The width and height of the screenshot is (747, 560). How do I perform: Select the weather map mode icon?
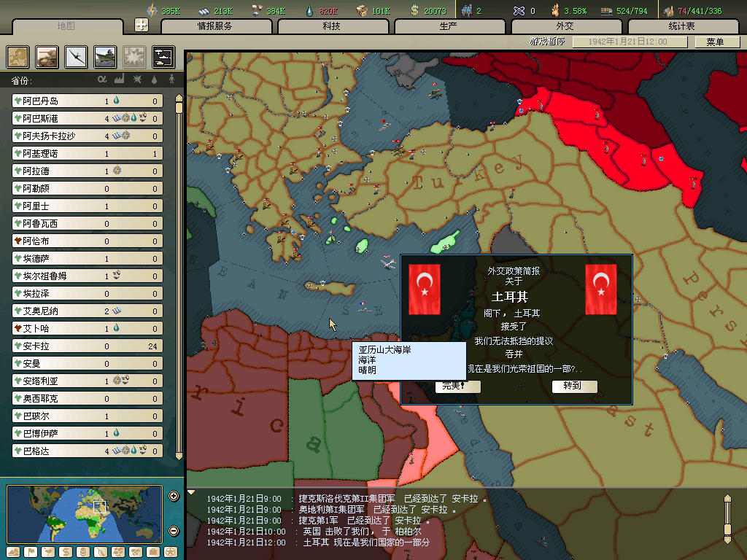[48, 552]
